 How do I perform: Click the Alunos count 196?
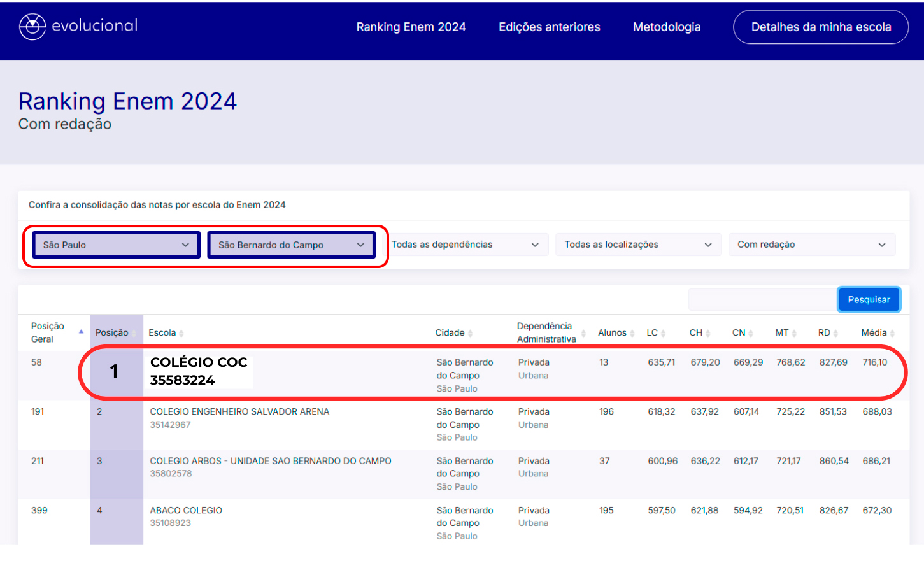[x=606, y=412]
